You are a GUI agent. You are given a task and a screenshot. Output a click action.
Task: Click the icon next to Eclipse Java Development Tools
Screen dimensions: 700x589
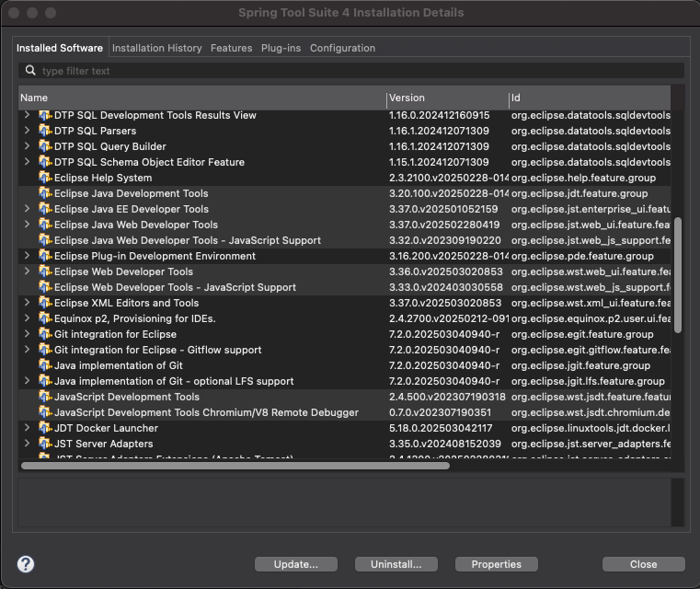[x=45, y=193]
